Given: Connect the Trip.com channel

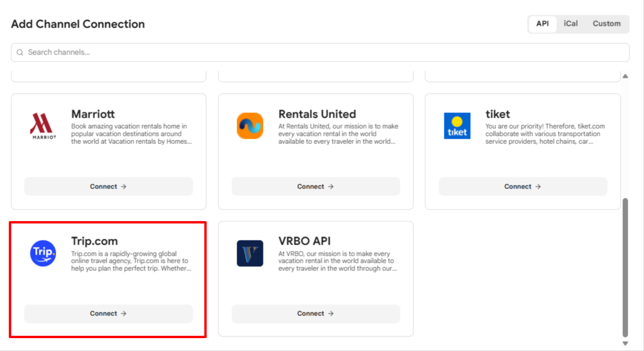Looking at the screenshot, I should 108,314.
